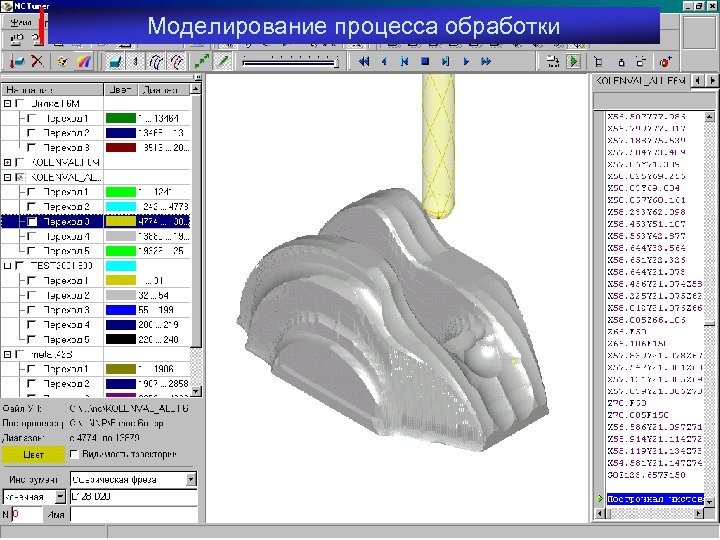Select the KOLENVAL_AL program tab on right panel
Screen dimensions: 720x540
(x=641, y=80)
